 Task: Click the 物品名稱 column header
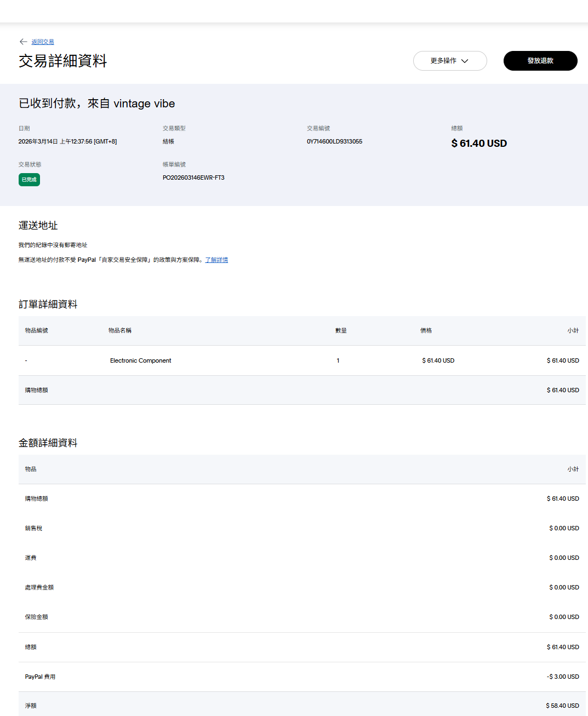click(120, 330)
